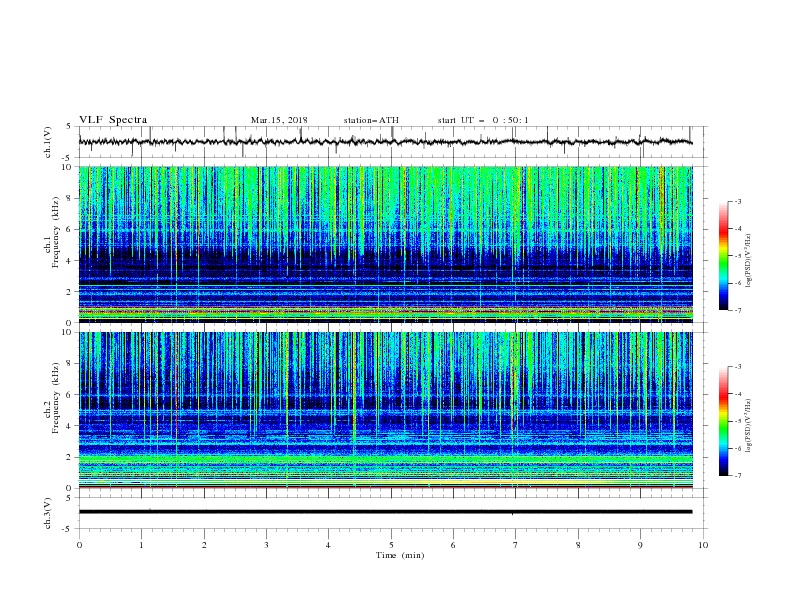
Task: Click the "station=ATH" header label
Action: [371, 120]
